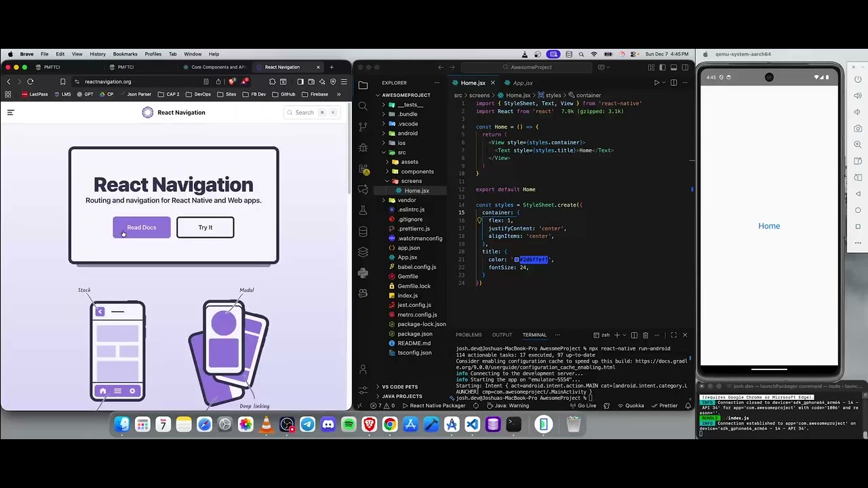Maximize the terminal panel size
Image resolution: width=868 pixels, height=488 pixels.
(x=673, y=335)
